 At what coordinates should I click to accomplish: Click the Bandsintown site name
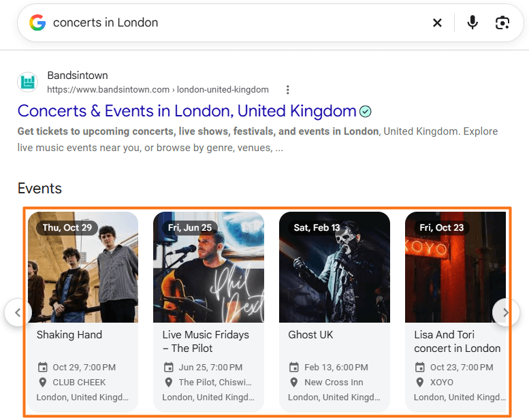coord(78,76)
